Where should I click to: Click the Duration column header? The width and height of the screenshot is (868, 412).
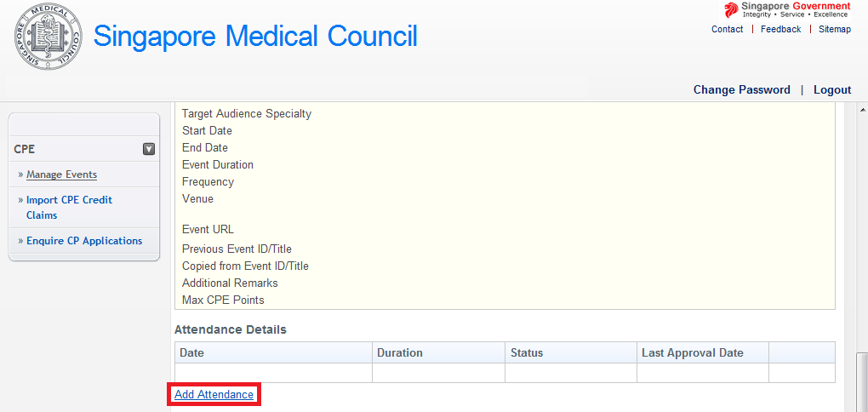pyautogui.click(x=400, y=352)
